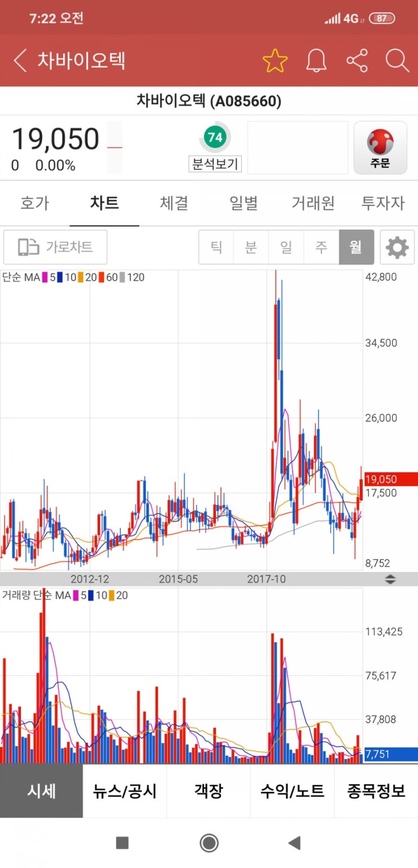Tap the pink MA 5 legend swatch
The image size is (418, 868).
[45, 277]
